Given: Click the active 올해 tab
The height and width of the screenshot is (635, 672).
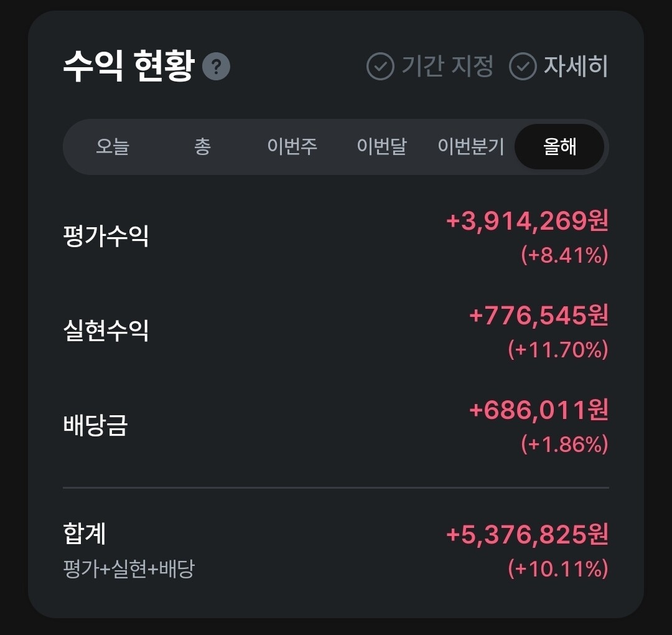Looking at the screenshot, I should click(559, 147).
